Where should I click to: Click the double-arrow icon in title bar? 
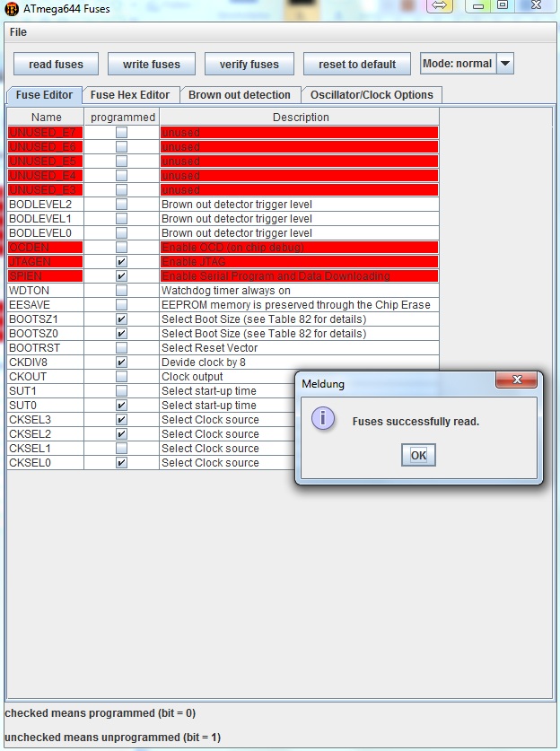(x=439, y=6)
